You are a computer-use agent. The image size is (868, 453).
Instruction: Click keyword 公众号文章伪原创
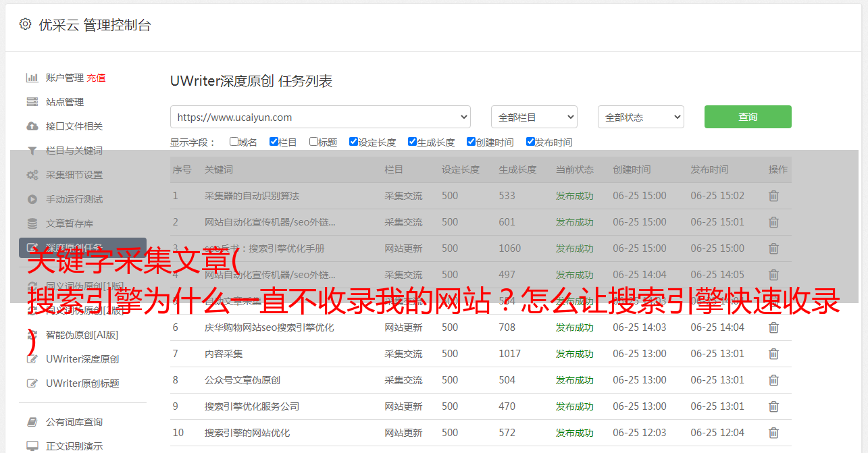(242, 380)
